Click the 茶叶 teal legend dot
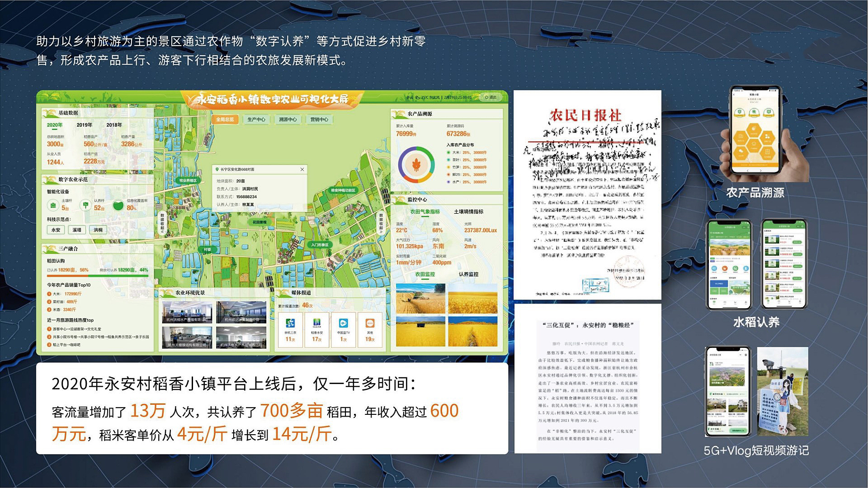This screenshot has height=488, width=868. pos(448,160)
